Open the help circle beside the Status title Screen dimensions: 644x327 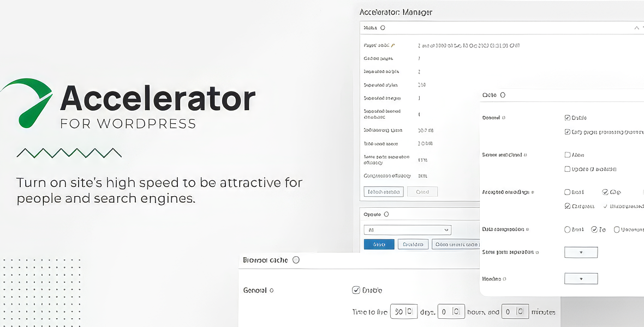(x=383, y=28)
